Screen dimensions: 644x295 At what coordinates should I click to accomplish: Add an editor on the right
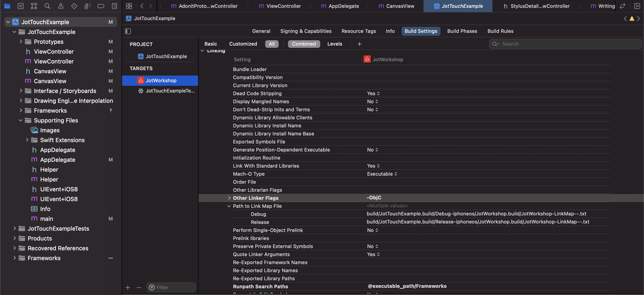tap(637, 6)
